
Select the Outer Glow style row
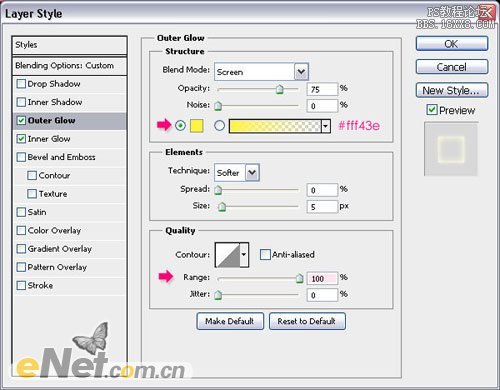click(x=70, y=120)
